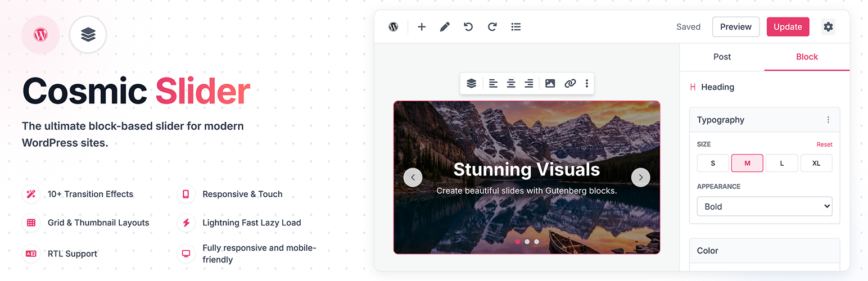
Task: Click the Cosmic Slider title
Action: (x=136, y=90)
